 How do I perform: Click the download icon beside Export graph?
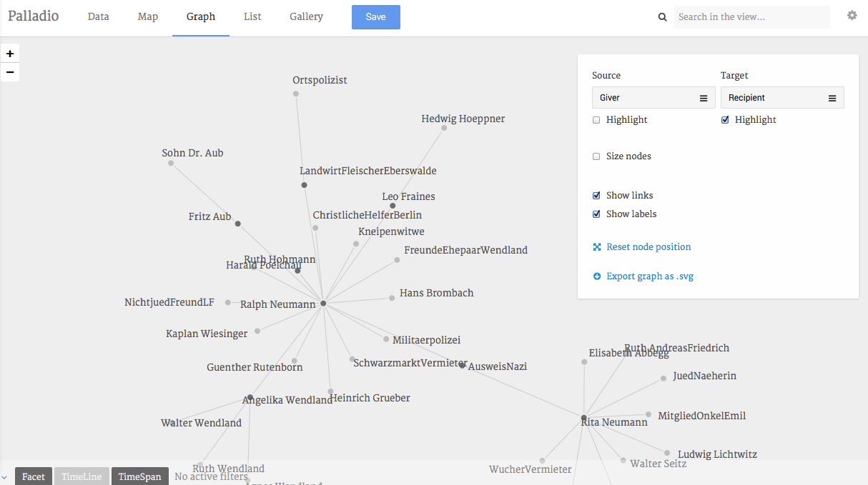(x=596, y=276)
